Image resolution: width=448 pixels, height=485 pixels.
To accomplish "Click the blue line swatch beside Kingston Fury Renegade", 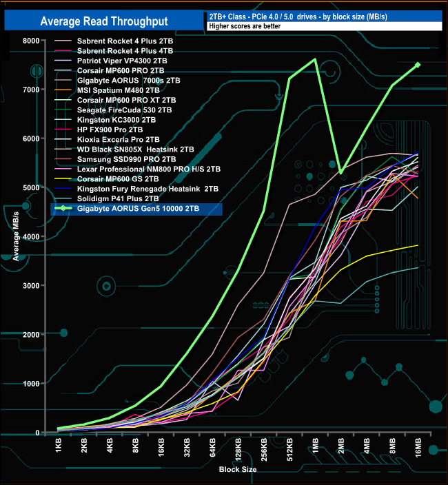I will tap(63, 189).
